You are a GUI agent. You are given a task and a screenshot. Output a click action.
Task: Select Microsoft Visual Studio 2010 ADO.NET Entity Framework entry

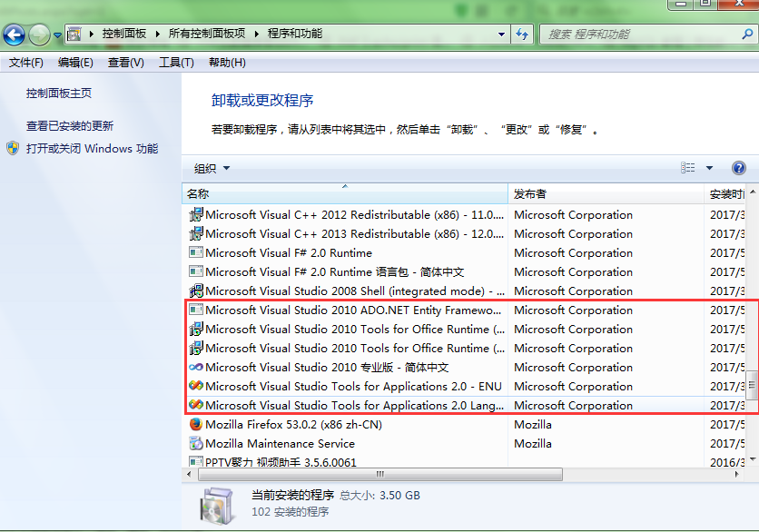pyautogui.click(x=353, y=310)
